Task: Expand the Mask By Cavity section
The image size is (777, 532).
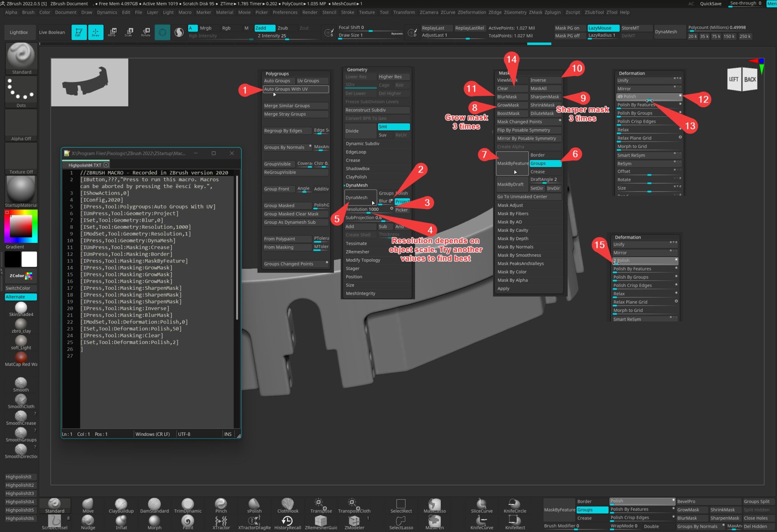Action: (x=513, y=230)
